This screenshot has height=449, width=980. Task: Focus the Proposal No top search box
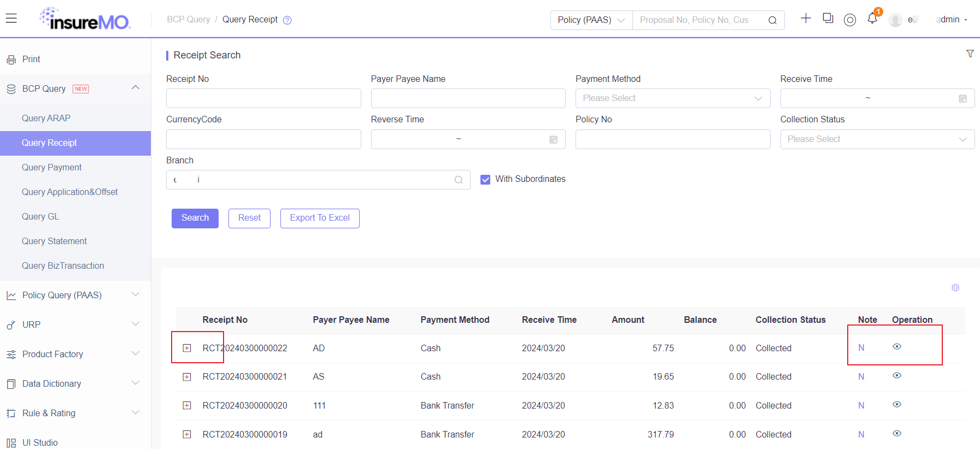click(x=700, y=20)
